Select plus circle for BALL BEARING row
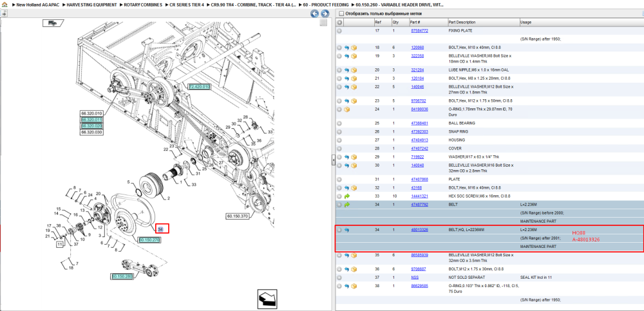 pyautogui.click(x=339, y=123)
